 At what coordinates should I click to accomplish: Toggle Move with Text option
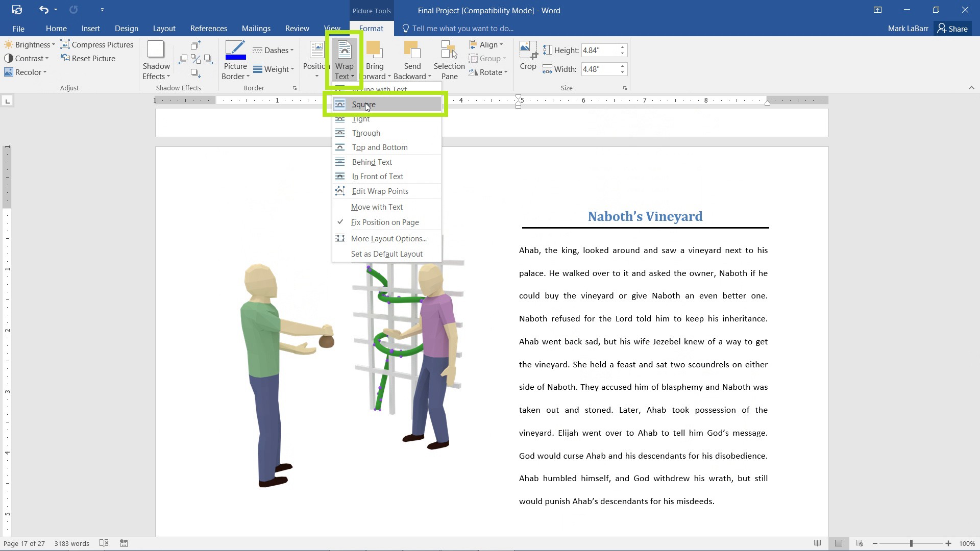pos(377,207)
